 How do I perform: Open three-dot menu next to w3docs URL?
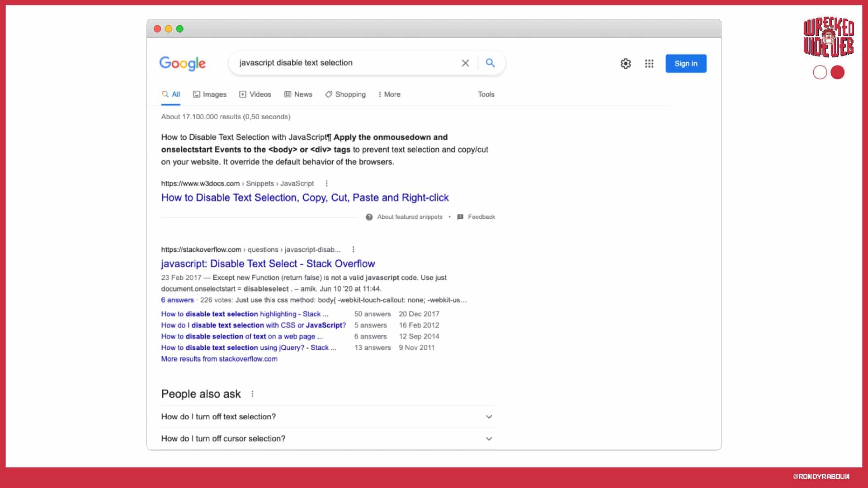pos(326,183)
